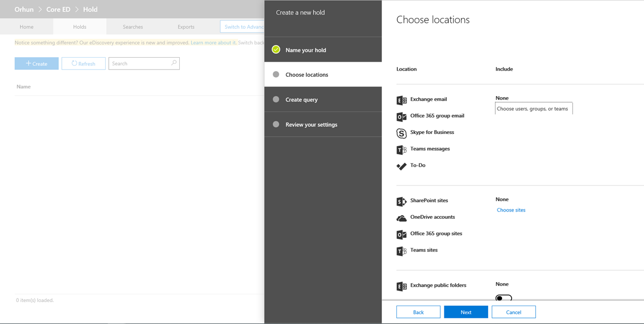The height and width of the screenshot is (324, 644).
Task: Click the Teams sites icon
Action: pos(401,251)
